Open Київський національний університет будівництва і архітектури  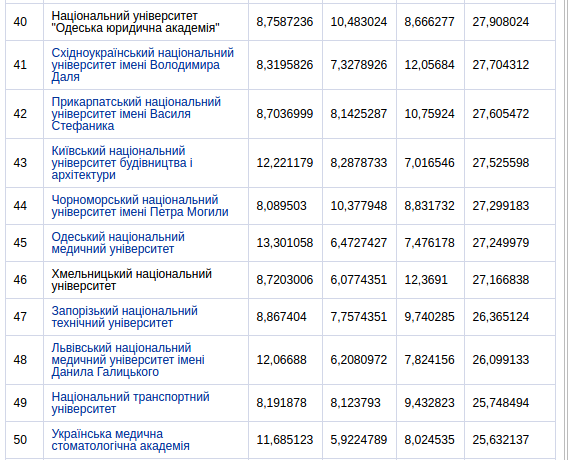[122, 163]
